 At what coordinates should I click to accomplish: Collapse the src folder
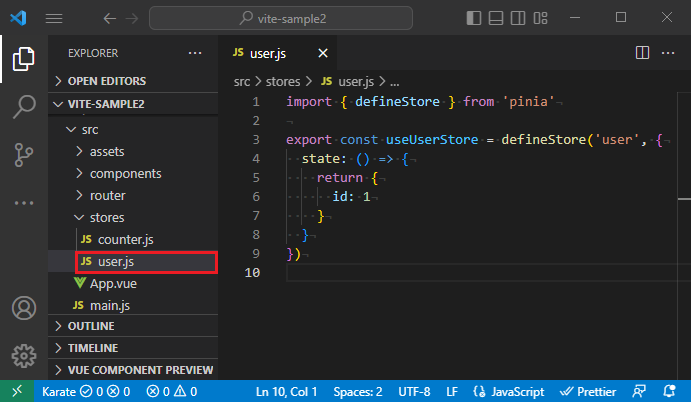[133, 130]
